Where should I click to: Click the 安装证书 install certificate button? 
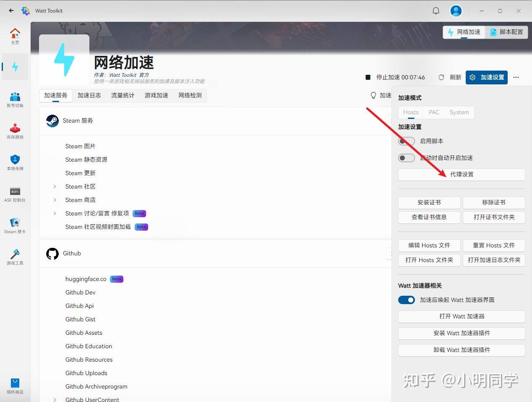click(429, 202)
